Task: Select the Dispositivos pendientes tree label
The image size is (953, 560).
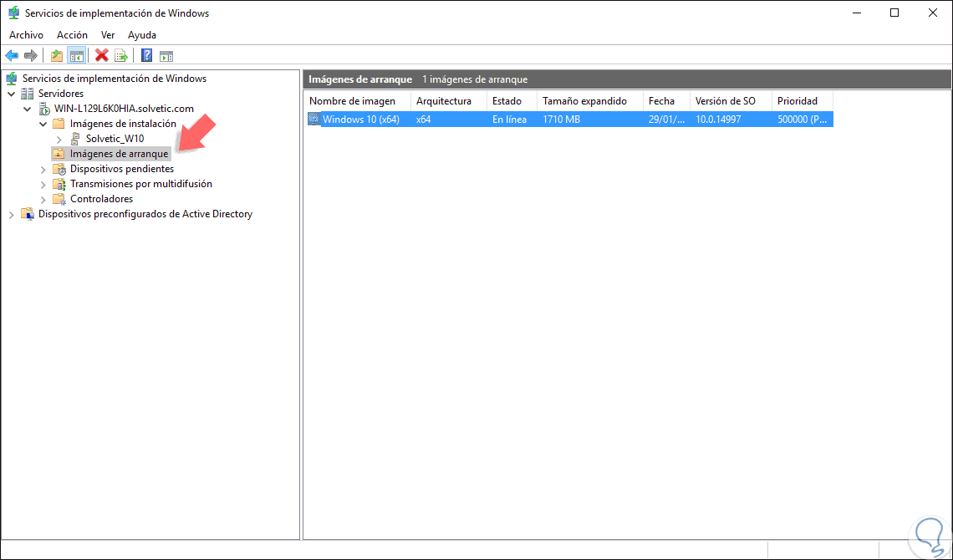Action: pyautogui.click(x=122, y=169)
